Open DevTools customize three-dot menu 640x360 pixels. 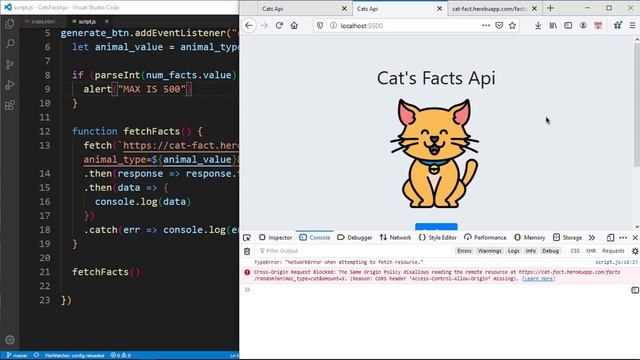[623, 238]
